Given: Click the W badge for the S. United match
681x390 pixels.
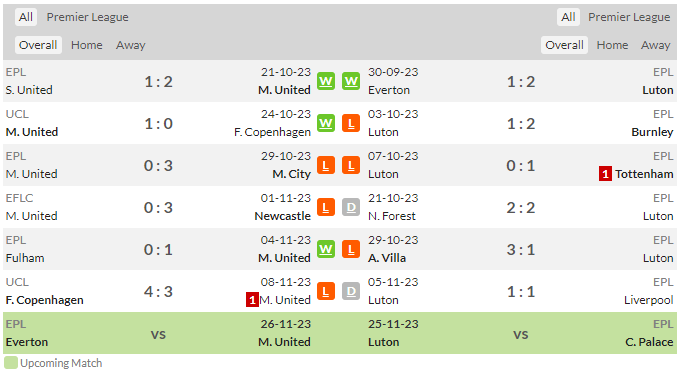Looking at the screenshot, I should [326, 81].
